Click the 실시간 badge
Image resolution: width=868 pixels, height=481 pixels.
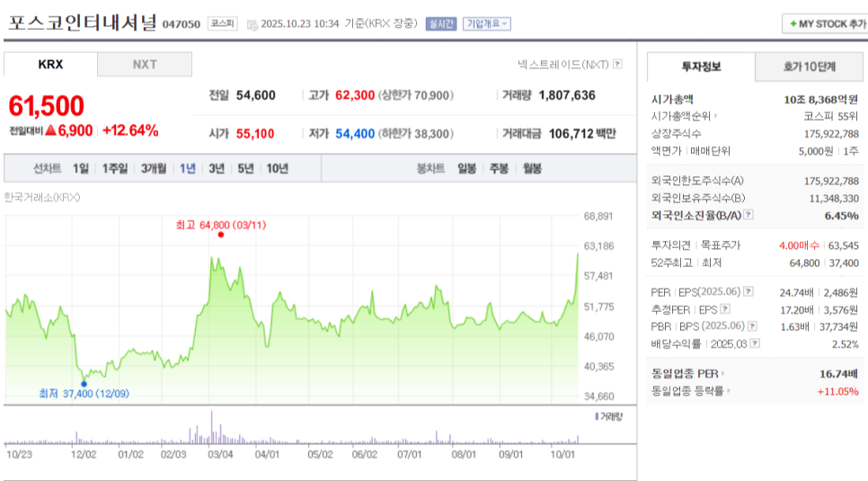point(440,24)
